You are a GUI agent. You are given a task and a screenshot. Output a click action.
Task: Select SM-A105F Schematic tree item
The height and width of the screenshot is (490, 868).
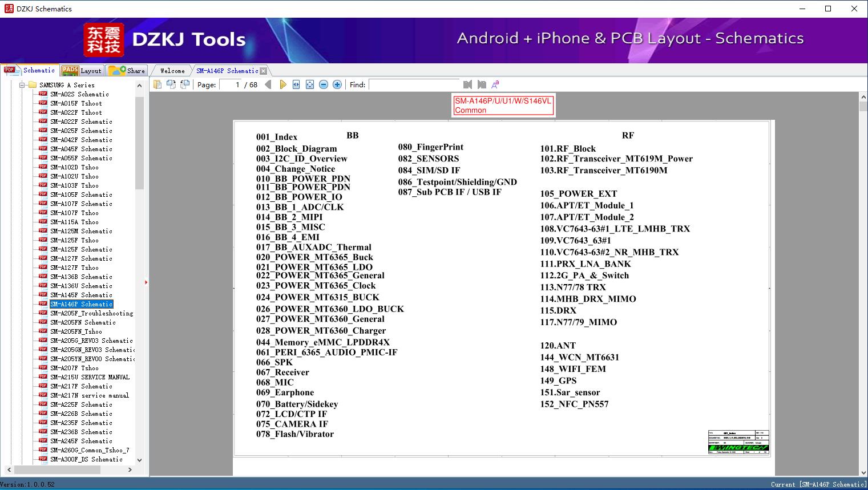click(x=81, y=195)
